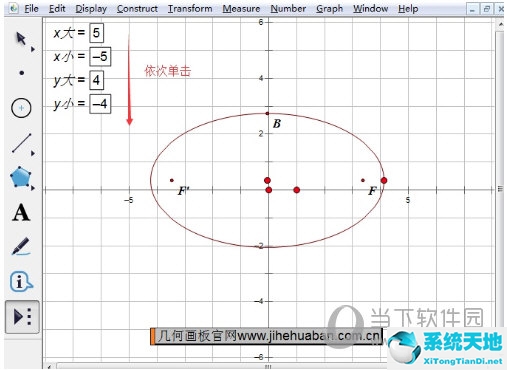
Task: Click the y-axis label 2 on the axis
Action: tap(261, 133)
